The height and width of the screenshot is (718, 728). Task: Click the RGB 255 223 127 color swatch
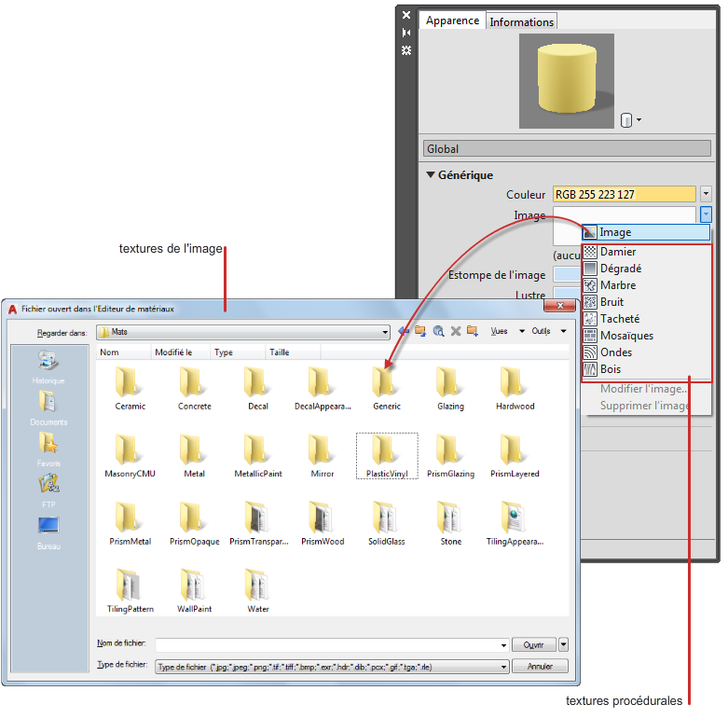pyautogui.click(x=624, y=194)
